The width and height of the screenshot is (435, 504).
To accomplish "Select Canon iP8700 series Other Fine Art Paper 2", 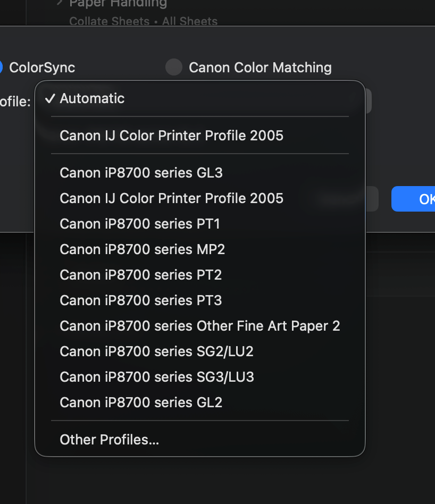I will pyautogui.click(x=199, y=326).
